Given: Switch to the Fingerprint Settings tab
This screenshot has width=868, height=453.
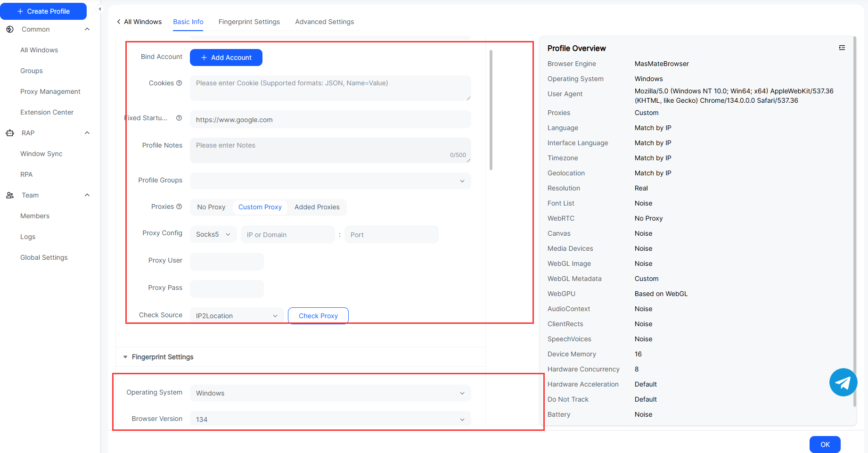Looking at the screenshot, I should (x=249, y=22).
